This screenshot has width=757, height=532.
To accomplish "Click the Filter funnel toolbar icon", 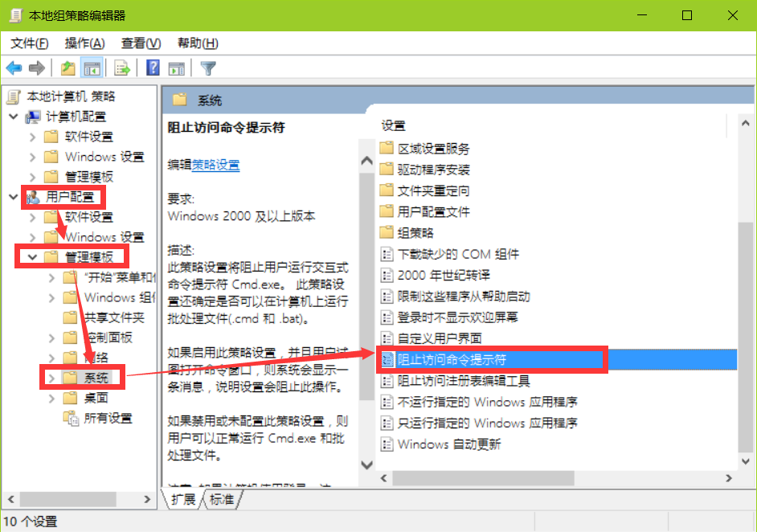I will [x=208, y=68].
